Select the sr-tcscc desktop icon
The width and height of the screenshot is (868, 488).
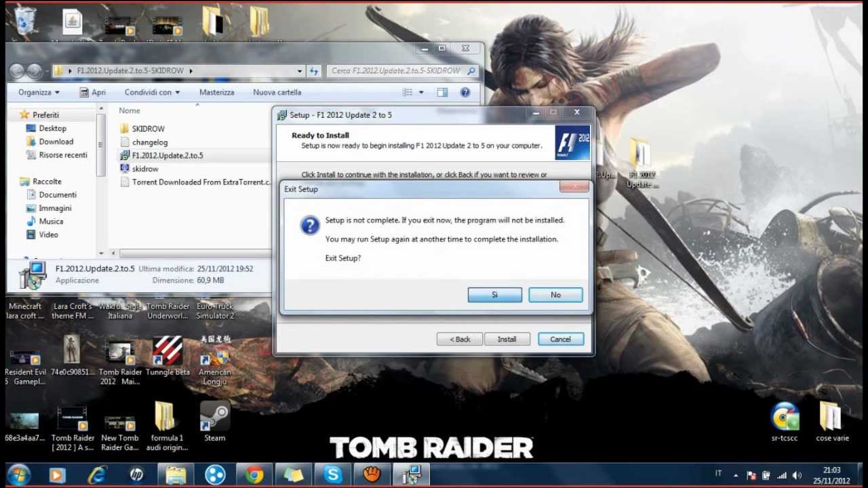785,422
